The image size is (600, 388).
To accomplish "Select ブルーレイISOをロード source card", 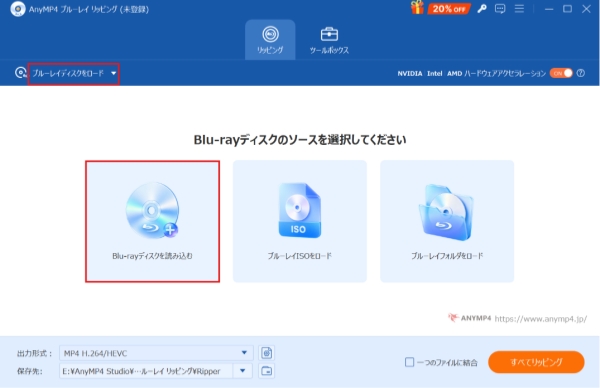I will click(300, 222).
